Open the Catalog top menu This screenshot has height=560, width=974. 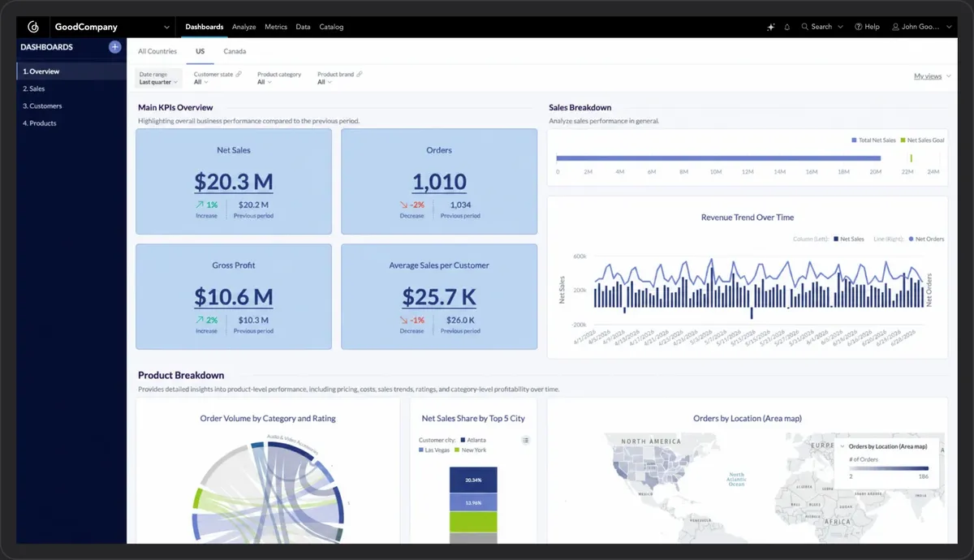(x=331, y=27)
